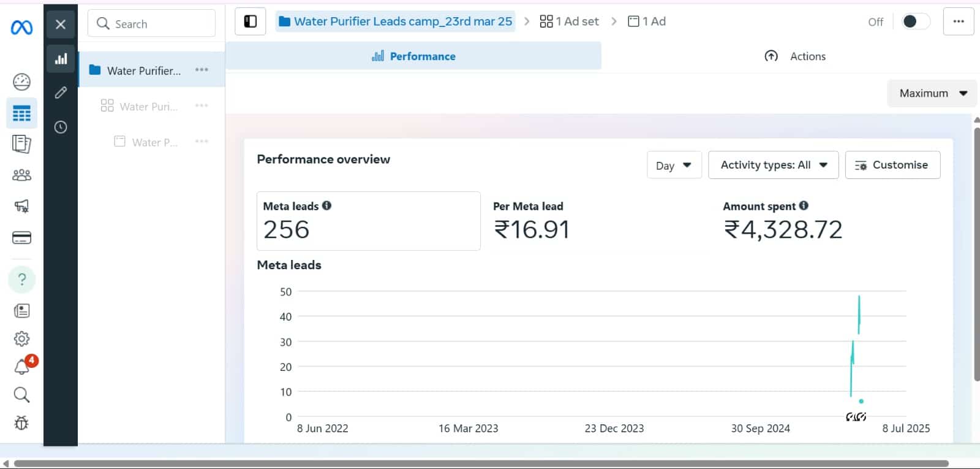Open the help question mark icon

21,280
